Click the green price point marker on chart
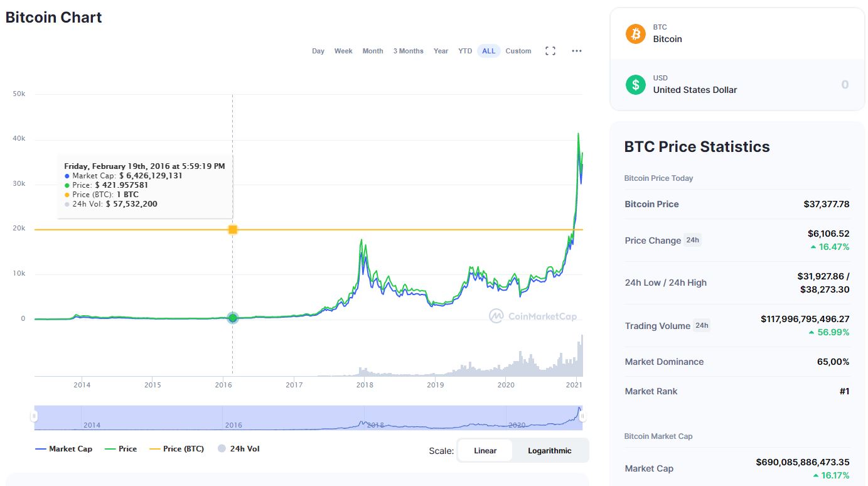 click(233, 318)
